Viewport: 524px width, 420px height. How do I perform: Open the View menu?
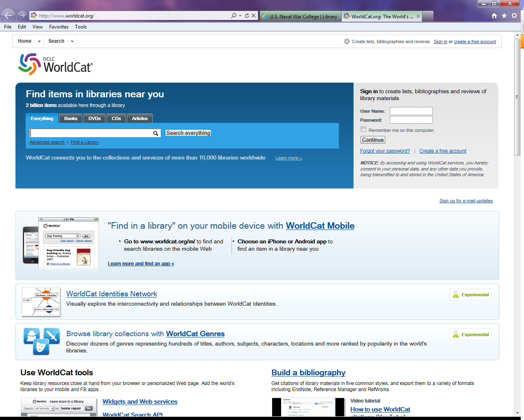(37, 27)
